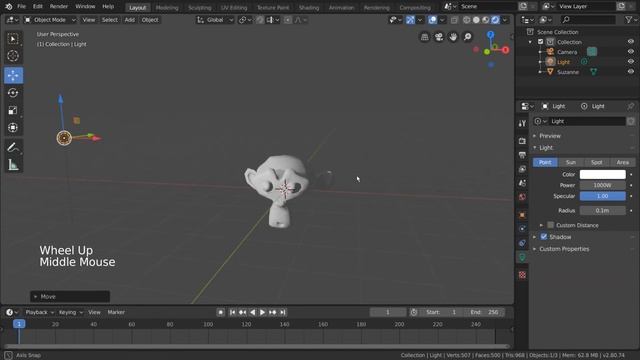Viewport: 640px width, 360px height.
Task: Select the Scale tool
Action: (13, 111)
